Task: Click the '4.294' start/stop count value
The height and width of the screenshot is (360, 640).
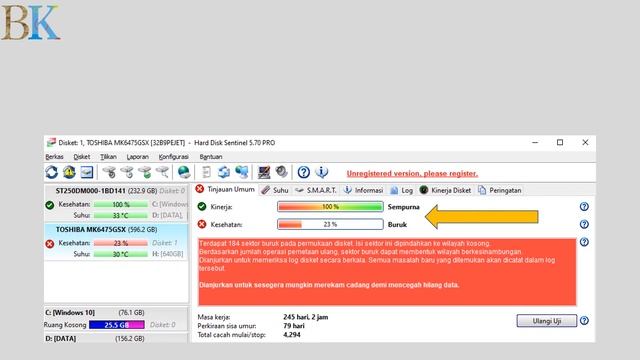Action: point(292,335)
